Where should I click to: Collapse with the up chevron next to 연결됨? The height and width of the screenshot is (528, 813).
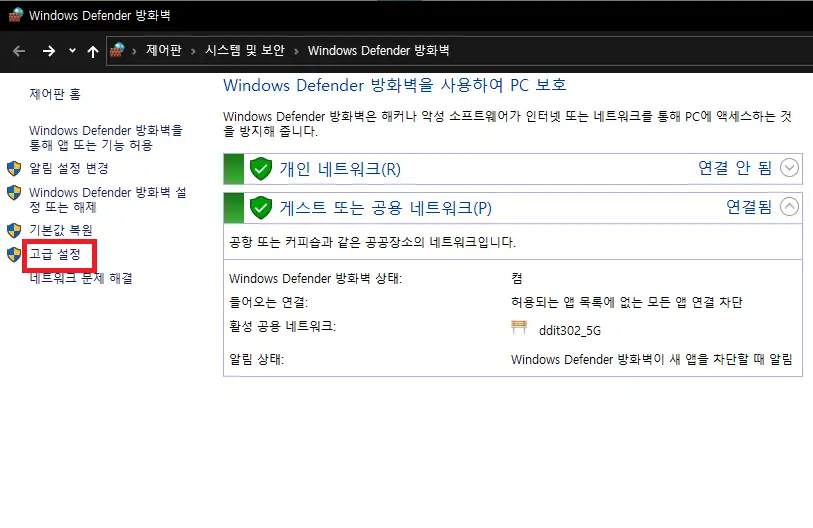click(x=789, y=206)
